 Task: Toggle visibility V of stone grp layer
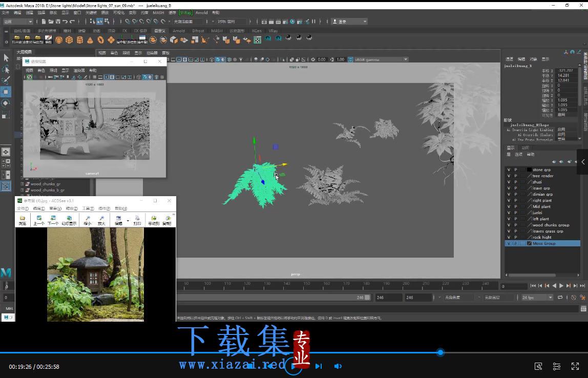coord(509,170)
